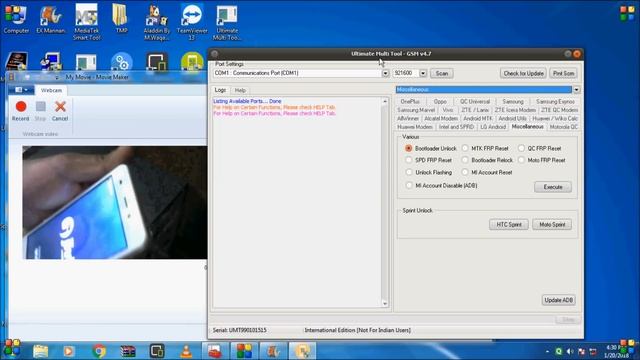This screenshot has height=360, width=640.
Task: Select MI Account Disable (ADB) radio option
Action: click(441, 186)
